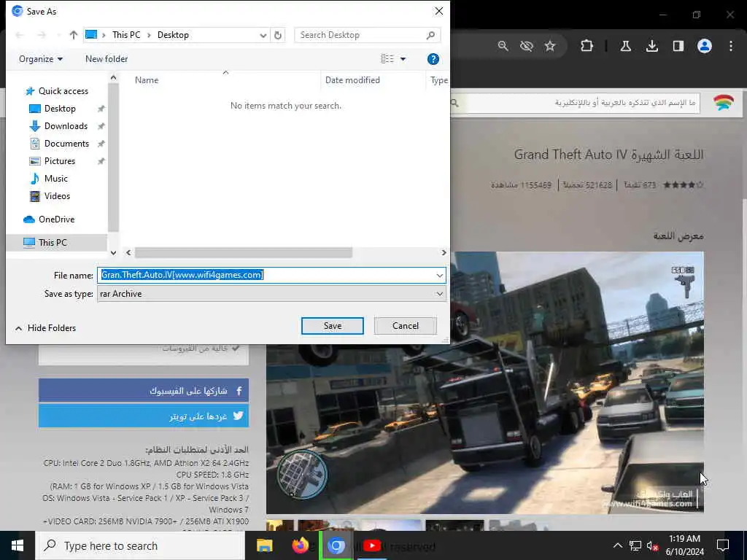Click the back navigation arrow in dialog

pyautogui.click(x=20, y=35)
